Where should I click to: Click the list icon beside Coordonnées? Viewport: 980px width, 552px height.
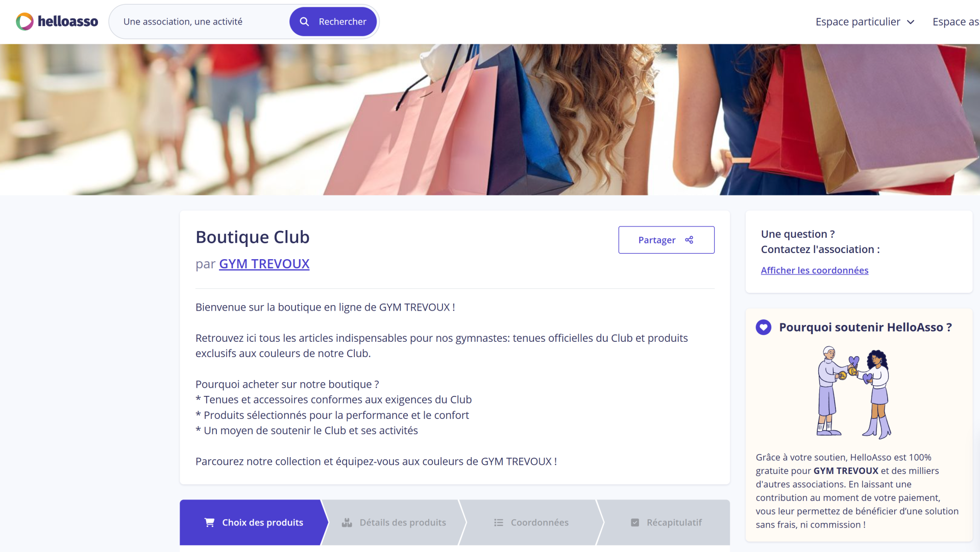[499, 522]
